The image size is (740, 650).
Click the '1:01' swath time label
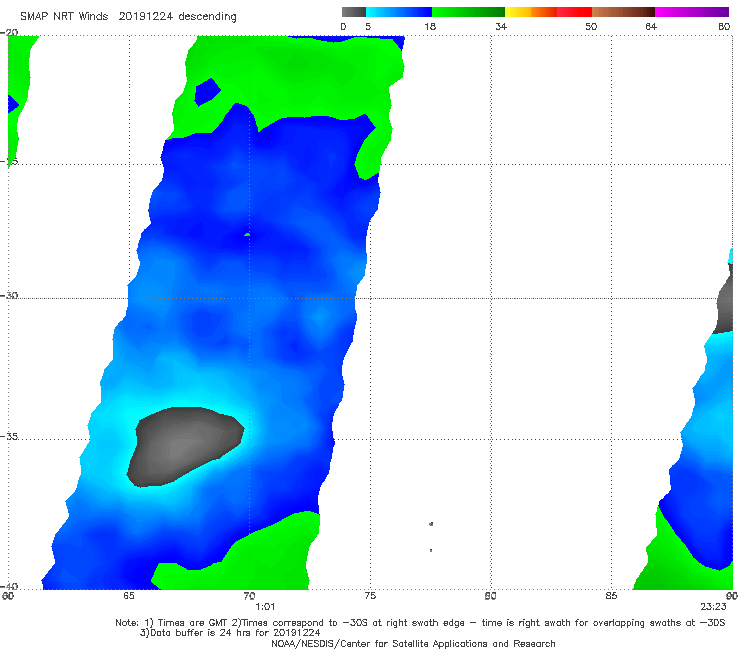tap(265, 607)
